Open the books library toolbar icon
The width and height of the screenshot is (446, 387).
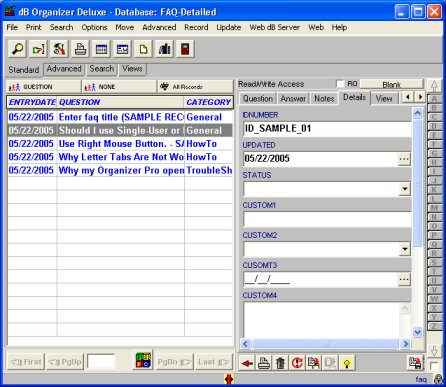point(164,49)
